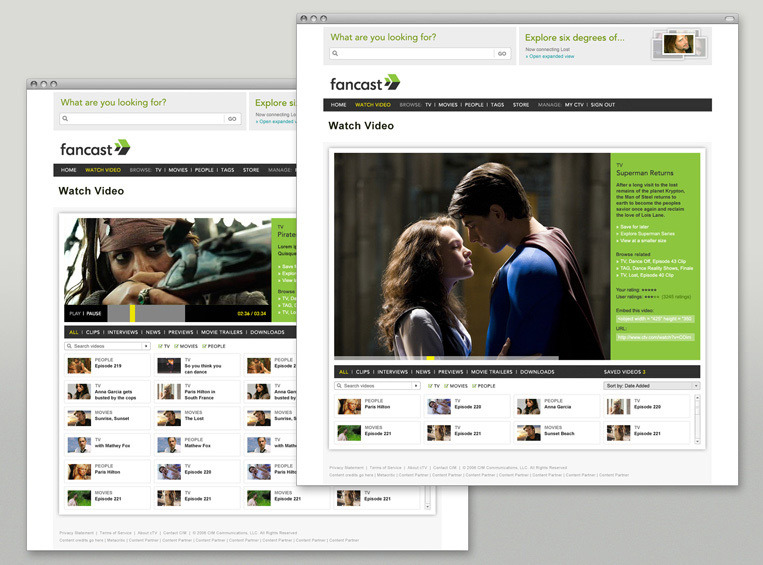
Task: Switch to the PREVIEWS tab in the back window
Action: (x=181, y=332)
